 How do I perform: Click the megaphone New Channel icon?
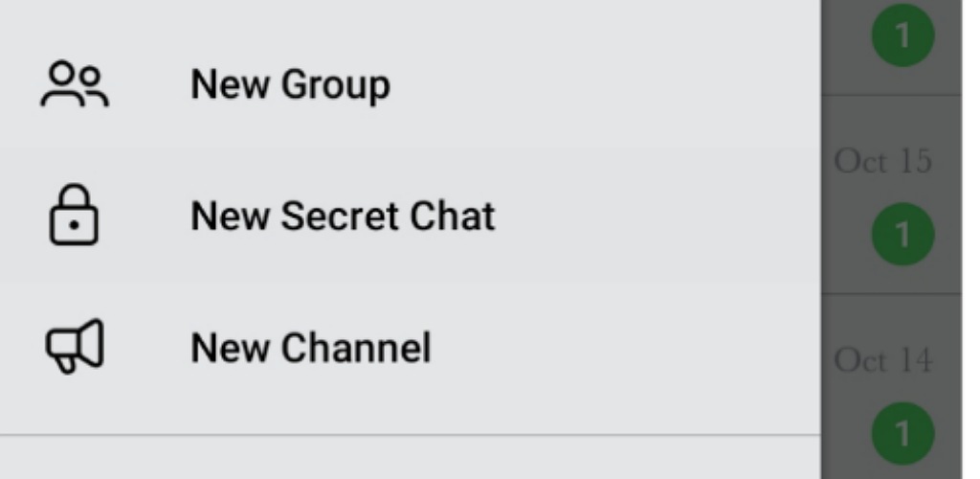pos(75,346)
